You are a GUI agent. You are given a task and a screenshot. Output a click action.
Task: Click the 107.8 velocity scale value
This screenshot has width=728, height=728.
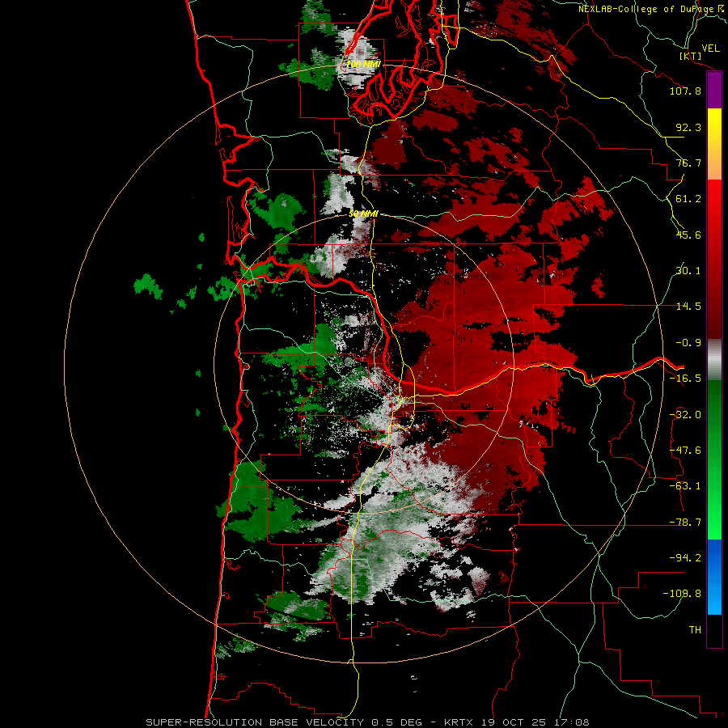(x=685, y=91)
